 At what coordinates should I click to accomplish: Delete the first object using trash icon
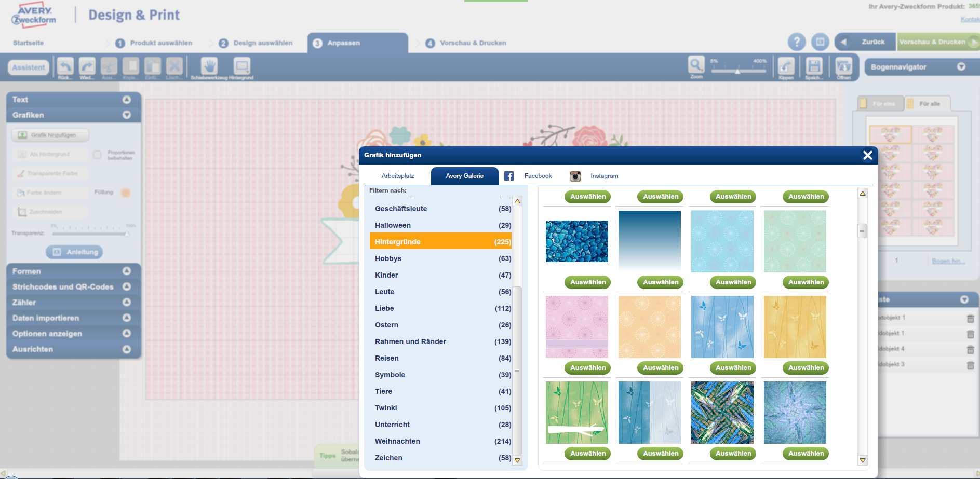coord(970,318)
